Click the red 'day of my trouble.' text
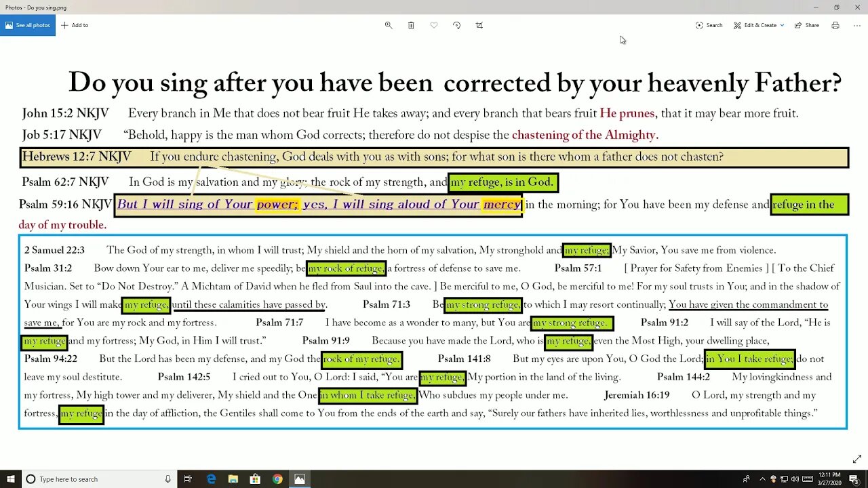The height and width of the screenshot is (488, 868). pyautogui.click(x=62, y=225)
